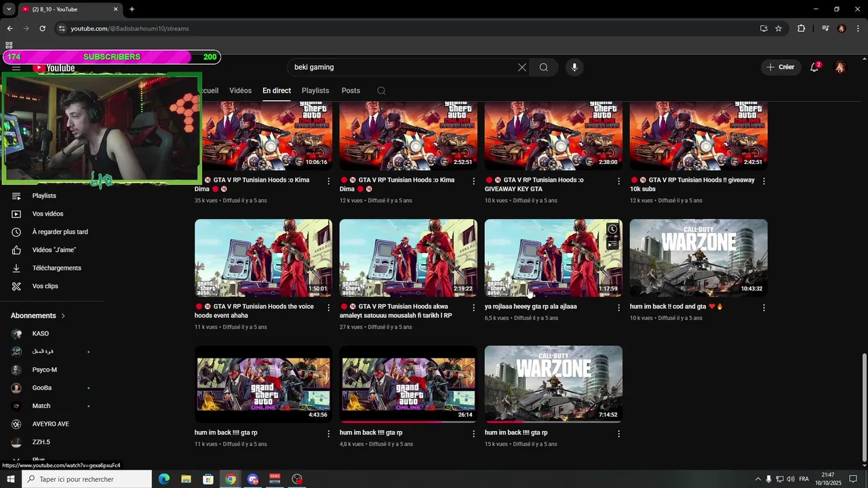Expand Abonnements section
This screenshot has height=488, width=868.
(x=39, y=316)
